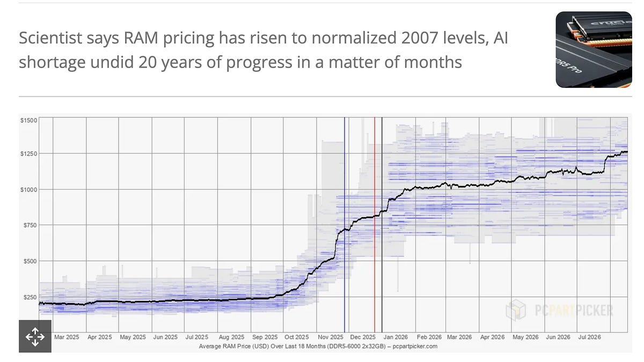The image size is (644, 362).
Task: Open the RAM pricing 2007 levels headline
Action: point(264,50)
